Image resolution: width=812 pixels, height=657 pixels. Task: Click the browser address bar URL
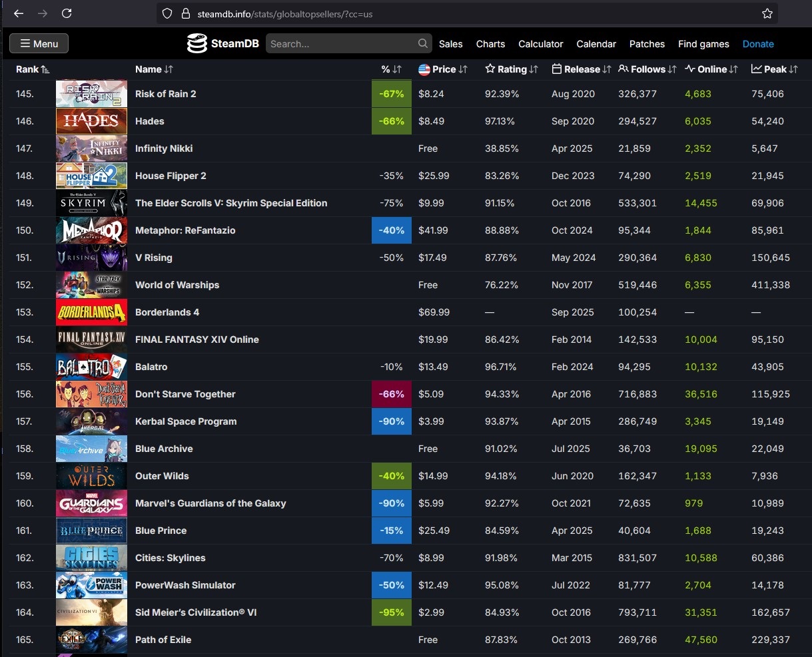click(285, 14)
